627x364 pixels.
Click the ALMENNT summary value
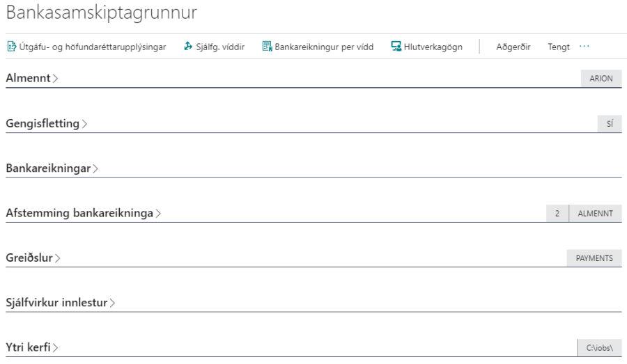(595, 214)
